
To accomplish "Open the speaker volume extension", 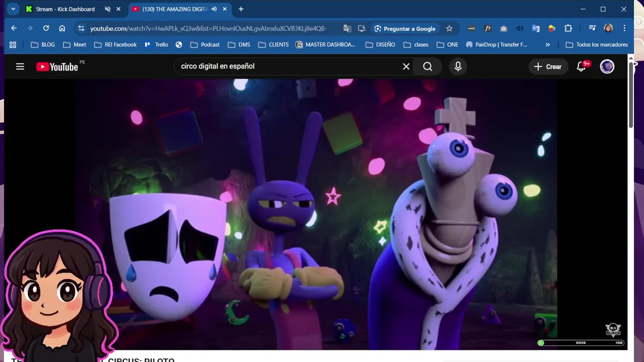I will [x=520, y=29].
